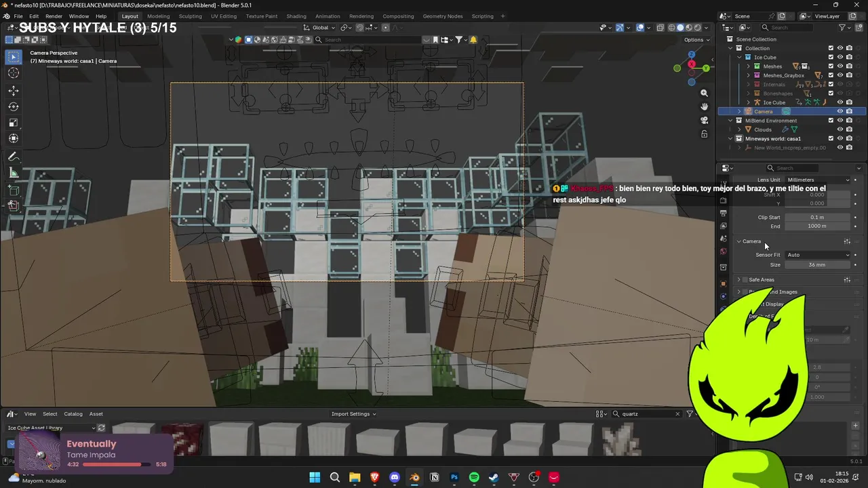Enable the Safe Areas checkbox
Image resolution: width=868 pixels, height=488 pixels.
click(745, 280)
